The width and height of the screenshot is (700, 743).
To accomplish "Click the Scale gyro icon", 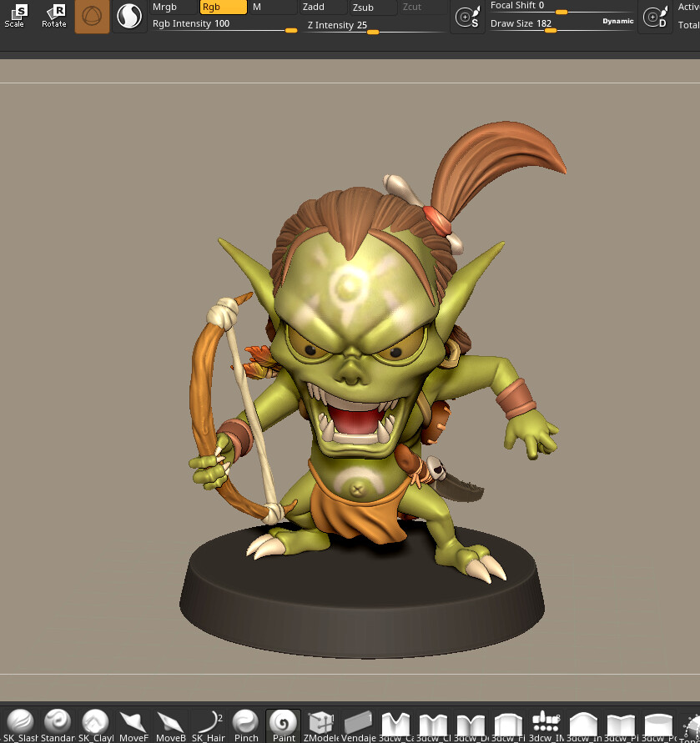I will click(x=14, y=14).
